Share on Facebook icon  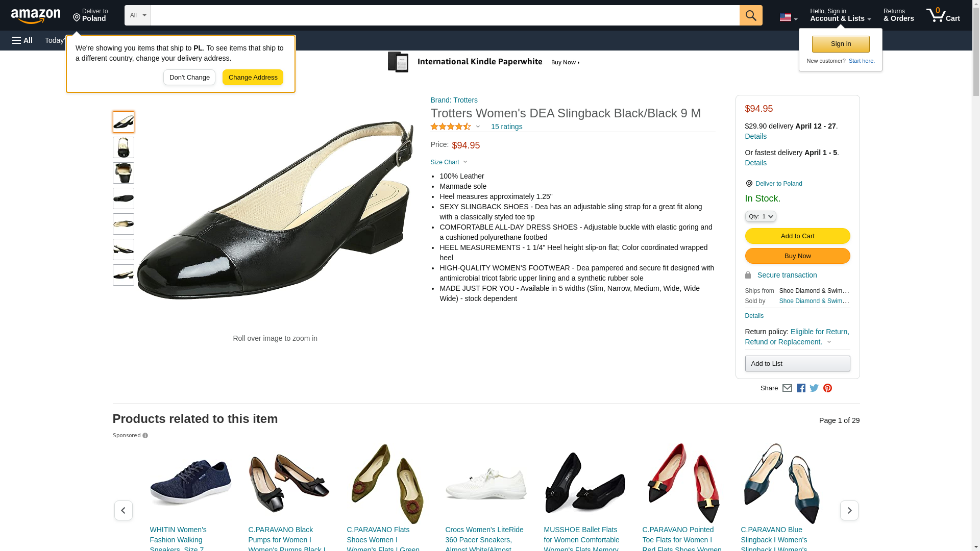pos(801,388)
